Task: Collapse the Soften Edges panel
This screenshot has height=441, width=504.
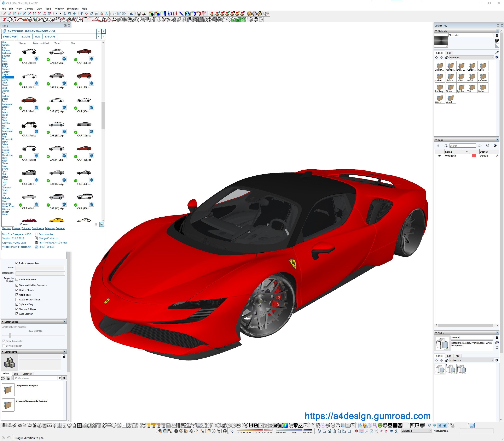Action: click(3, 322)
